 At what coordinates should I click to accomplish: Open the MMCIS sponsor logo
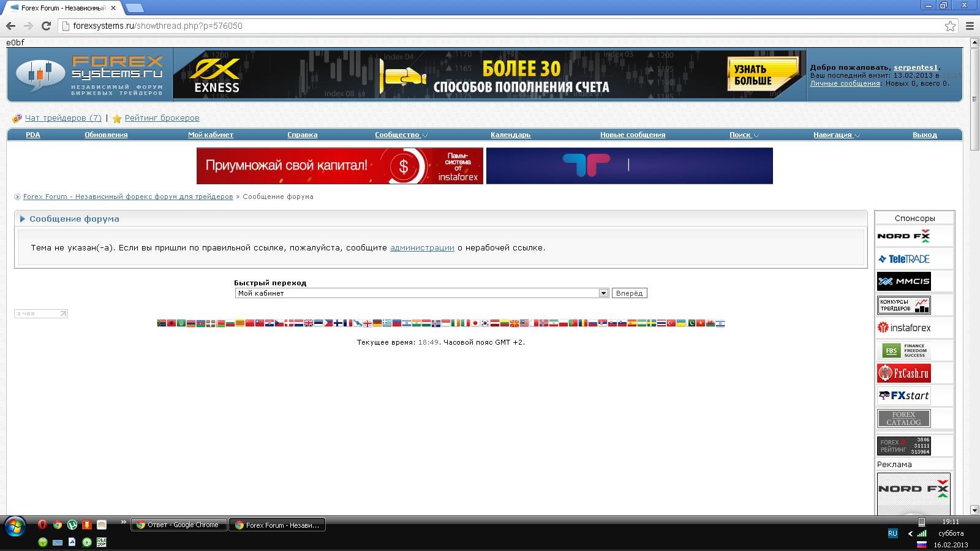click(x=903, y=282)
